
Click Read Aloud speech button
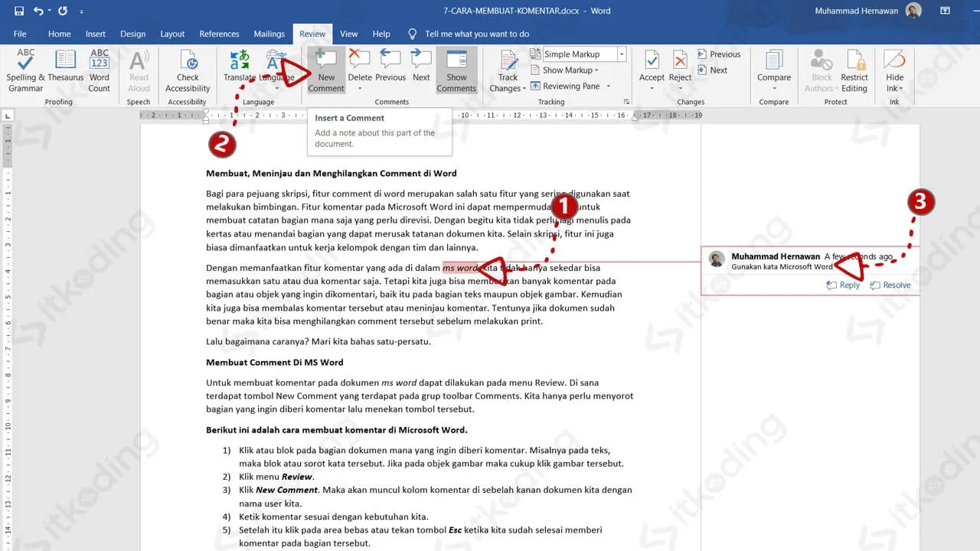[139, 70]
